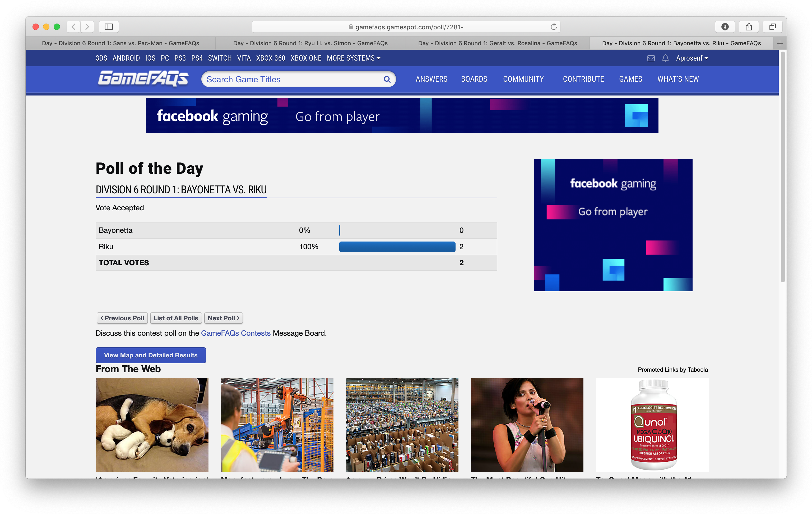Go back with Safari back arrow

pyautogui.click(x=73, y=27)
